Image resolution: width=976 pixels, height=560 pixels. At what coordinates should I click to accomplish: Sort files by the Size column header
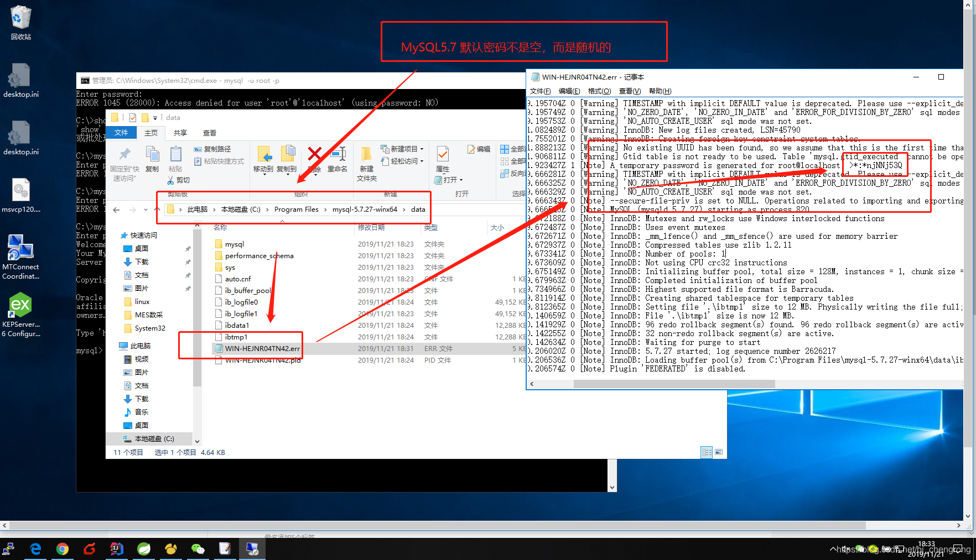coord(497,228)
